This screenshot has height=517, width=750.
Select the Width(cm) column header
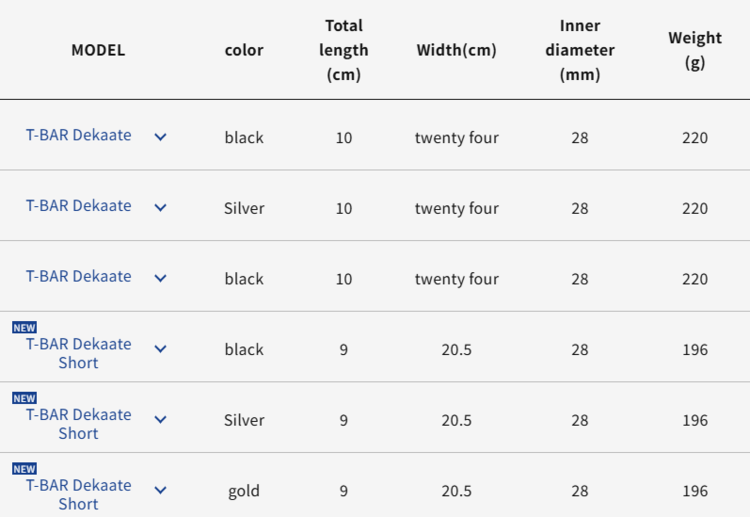456,50
